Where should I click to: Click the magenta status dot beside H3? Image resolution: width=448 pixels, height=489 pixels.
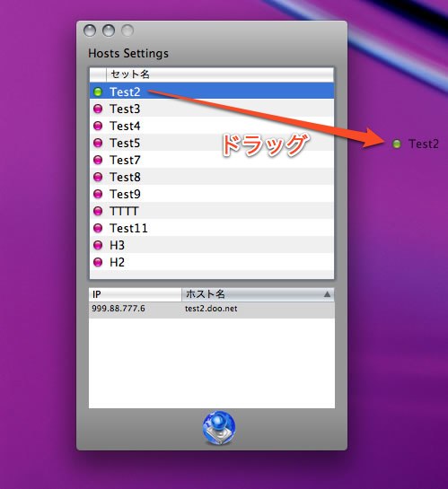[98, 245]
